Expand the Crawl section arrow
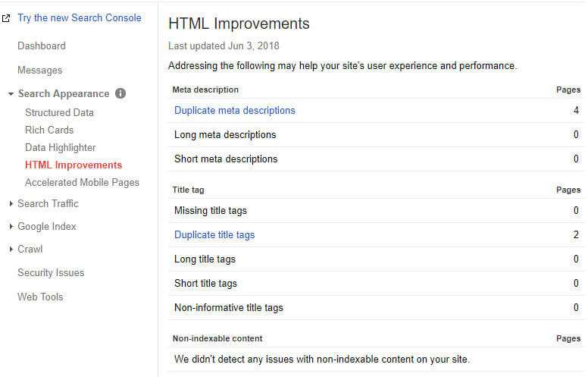This screenshot has width=588, height=377. 11,249
